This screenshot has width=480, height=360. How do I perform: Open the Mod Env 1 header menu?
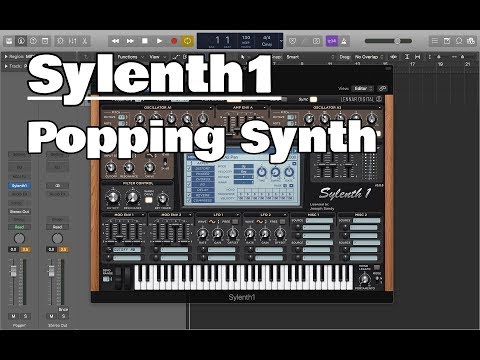(143, 215)
